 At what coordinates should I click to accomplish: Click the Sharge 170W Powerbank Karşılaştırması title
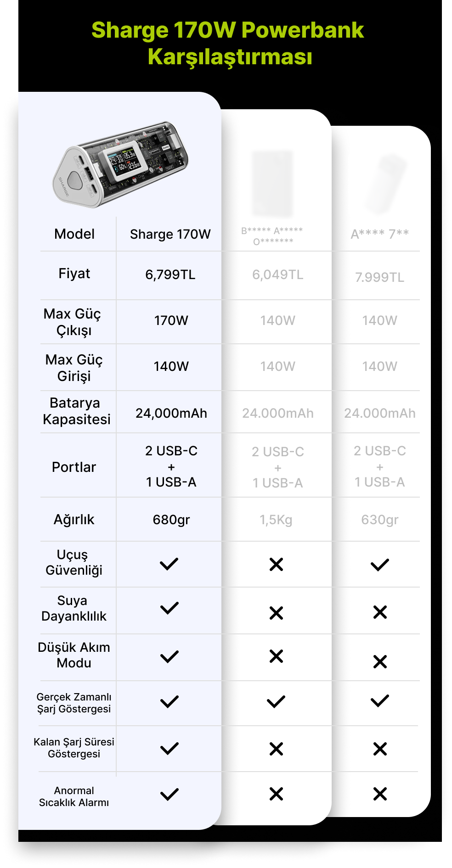pyautogui.click(x=228, y=43)
